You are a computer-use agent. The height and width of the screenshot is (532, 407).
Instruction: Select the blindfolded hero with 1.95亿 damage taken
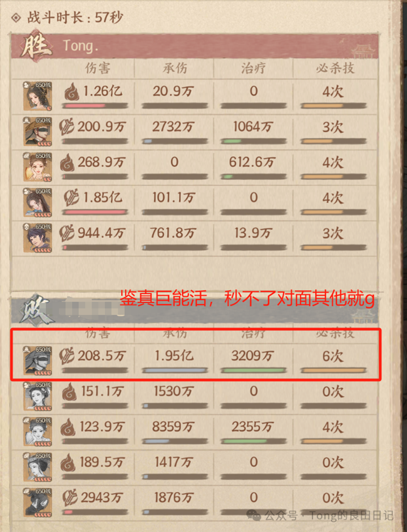click(38, 361)
